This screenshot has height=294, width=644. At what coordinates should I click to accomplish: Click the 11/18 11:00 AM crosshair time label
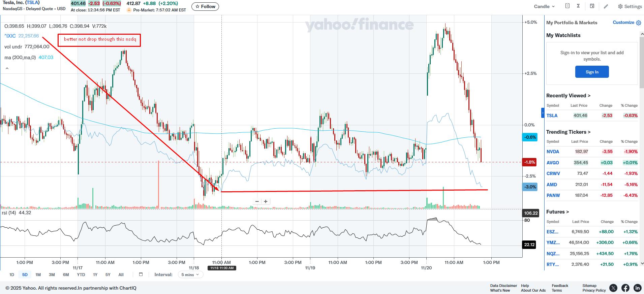[x=222, y=268]
